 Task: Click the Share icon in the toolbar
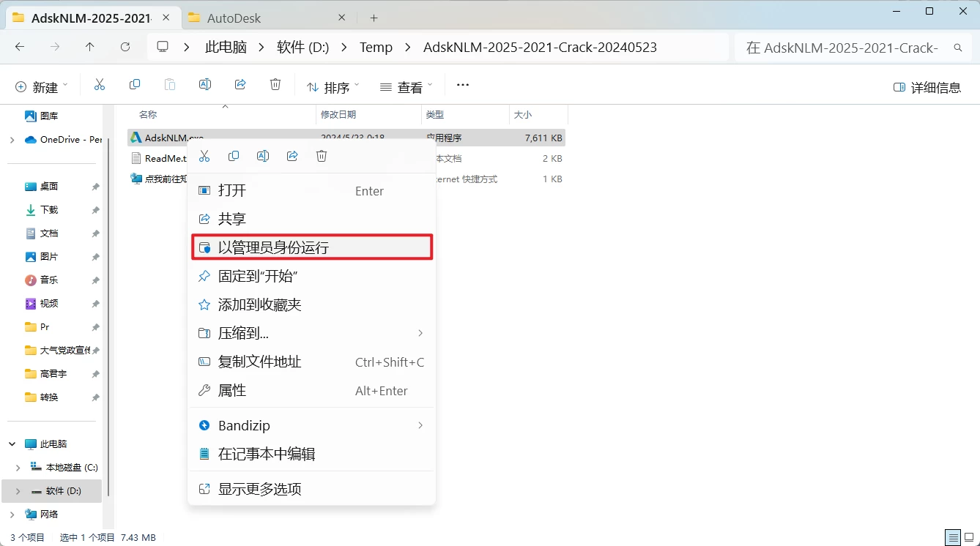pyautogui.click(x=240, y=85)
